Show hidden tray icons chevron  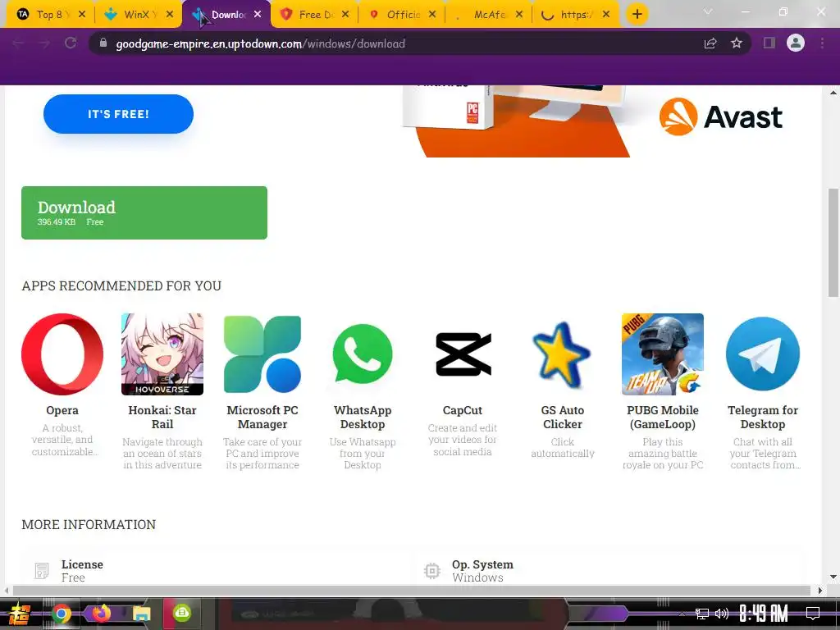(x=682, y=614)
